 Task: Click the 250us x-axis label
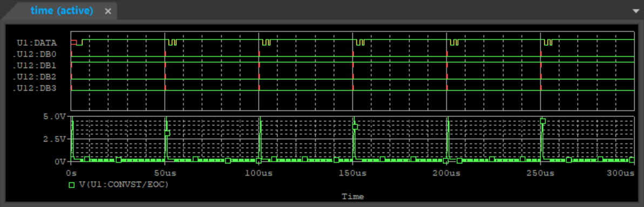pos(540,174)
